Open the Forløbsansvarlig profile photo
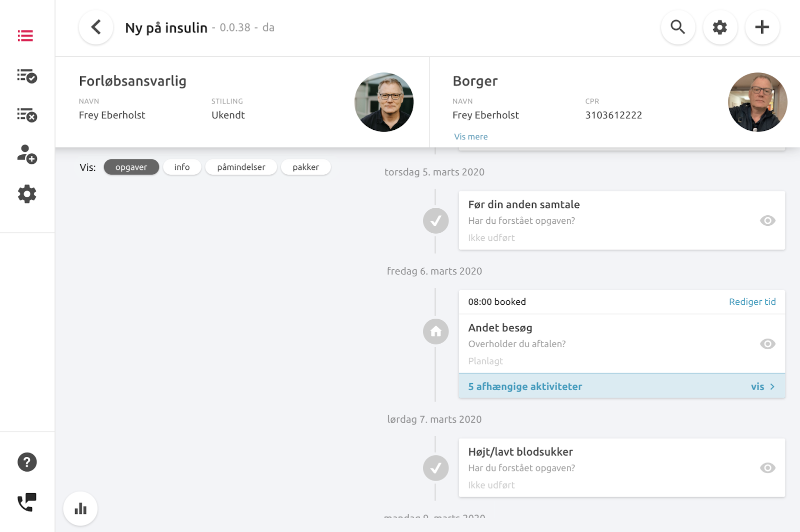Viewport: 800px width, 532px height. 384,102
